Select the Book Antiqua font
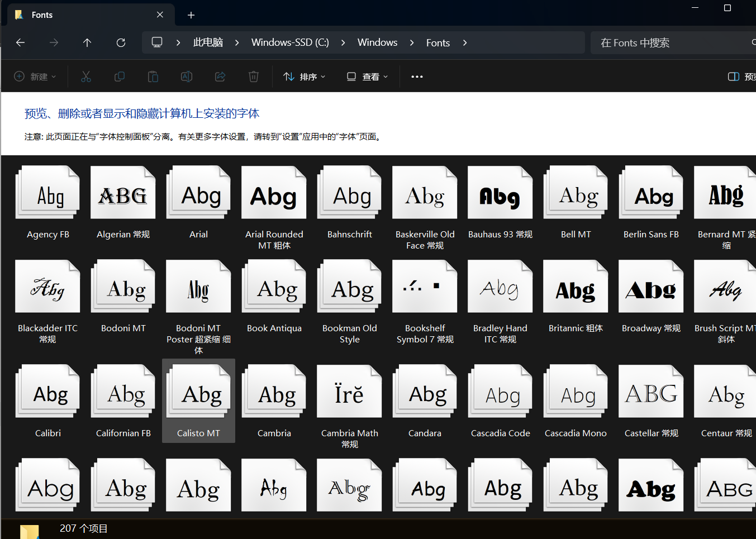This screenshot has width=756, height=539. (274, 297)
